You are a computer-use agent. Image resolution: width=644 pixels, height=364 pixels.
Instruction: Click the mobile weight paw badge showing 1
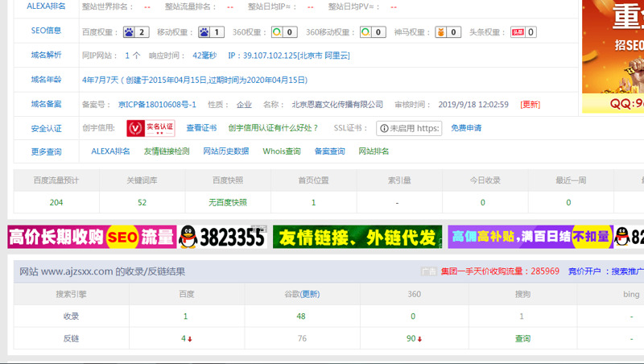coord(211,32)
